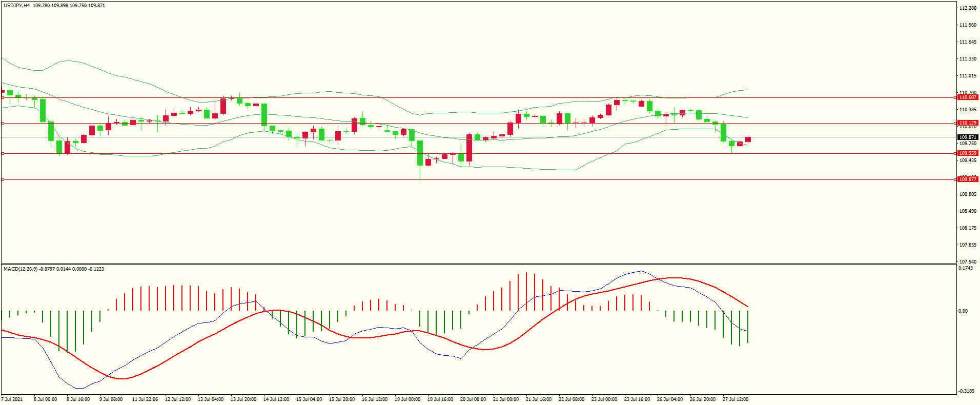Click the black 109.871 current price tag

(x=968, y=137)
